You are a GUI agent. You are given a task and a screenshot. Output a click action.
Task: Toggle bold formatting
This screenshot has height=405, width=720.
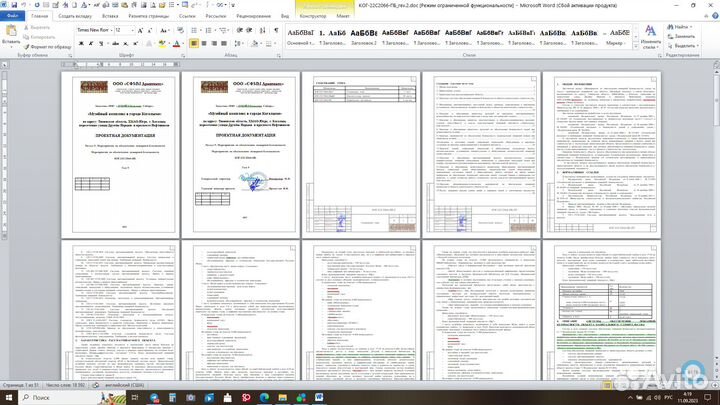click(x=81, y=44)
